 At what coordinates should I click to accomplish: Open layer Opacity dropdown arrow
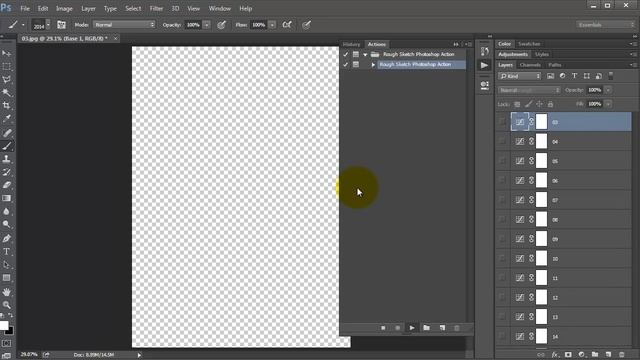[608, 90]
